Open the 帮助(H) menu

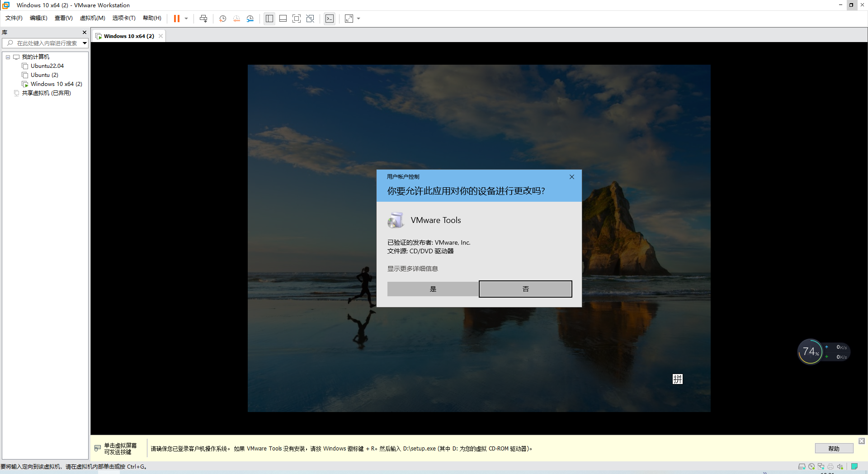point(152,18)
